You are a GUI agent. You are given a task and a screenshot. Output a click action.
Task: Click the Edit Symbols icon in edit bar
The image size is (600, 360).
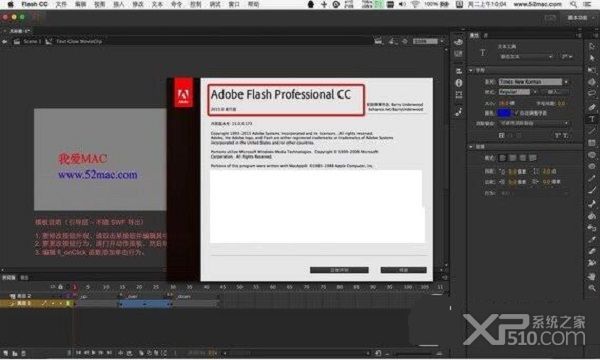tap(392, 41)
